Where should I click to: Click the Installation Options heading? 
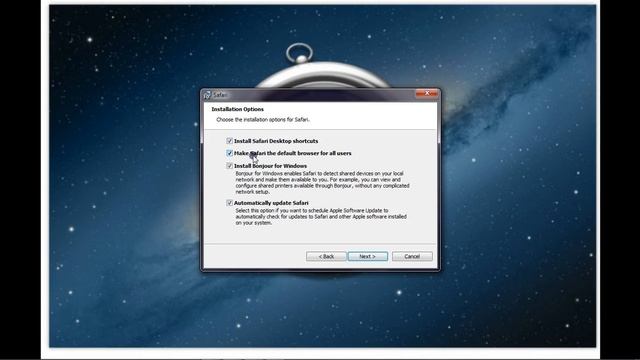tap(238, 109)
